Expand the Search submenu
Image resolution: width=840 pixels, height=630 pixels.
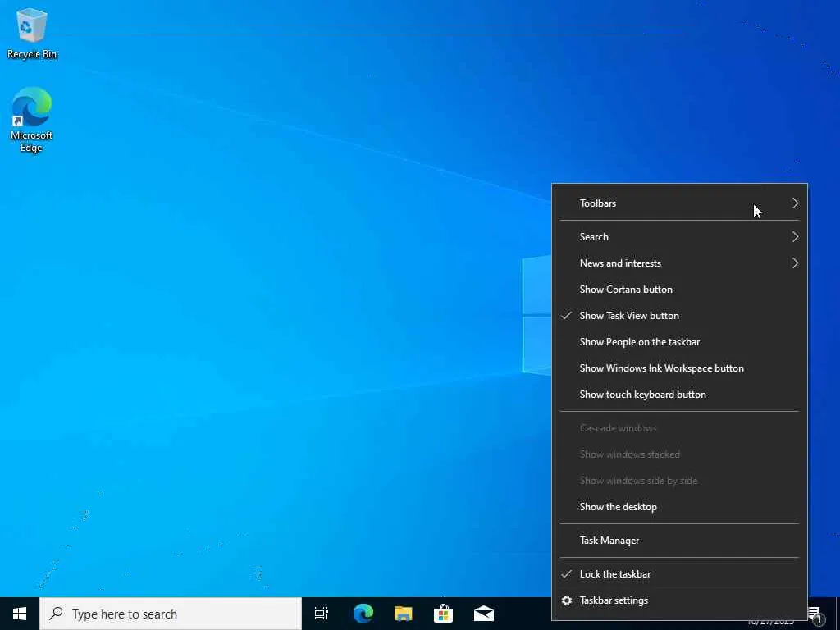click(679, 237)
